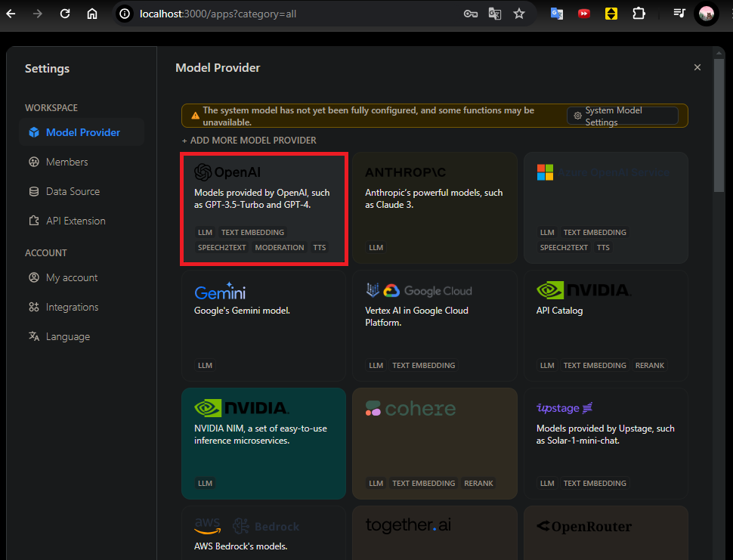Click the Integrations icon
Screen dimensions: 733x560
[x=34, y=307]
